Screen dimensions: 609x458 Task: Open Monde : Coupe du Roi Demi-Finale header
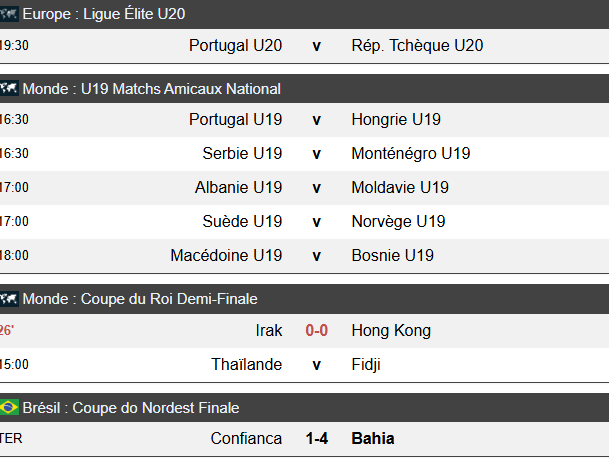[140, 299]
